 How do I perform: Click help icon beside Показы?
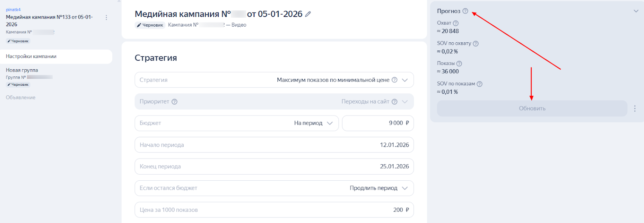(459, 64)
